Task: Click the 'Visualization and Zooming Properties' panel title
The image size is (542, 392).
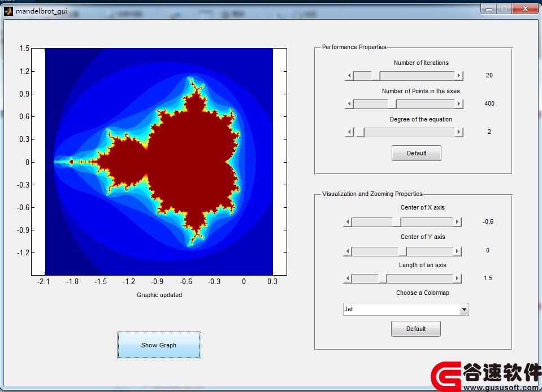Action: pyautogui.click(x=372, y=194)
